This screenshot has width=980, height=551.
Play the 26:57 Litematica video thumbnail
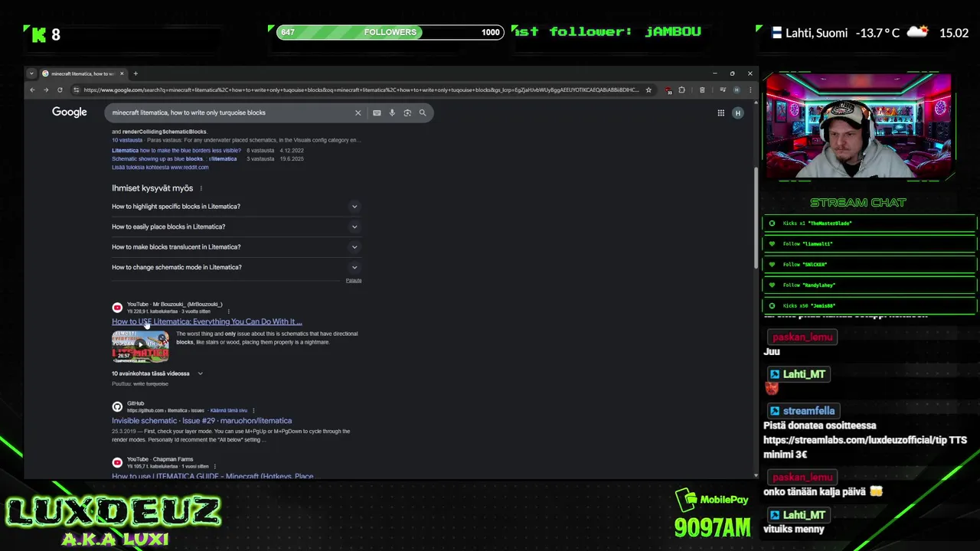[x=140, y=347]
